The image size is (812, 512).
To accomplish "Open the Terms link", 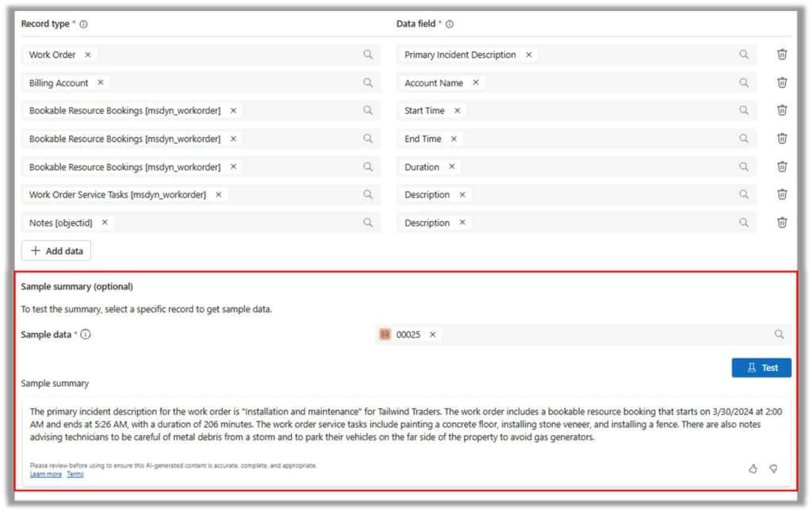I will pos(75,474).
